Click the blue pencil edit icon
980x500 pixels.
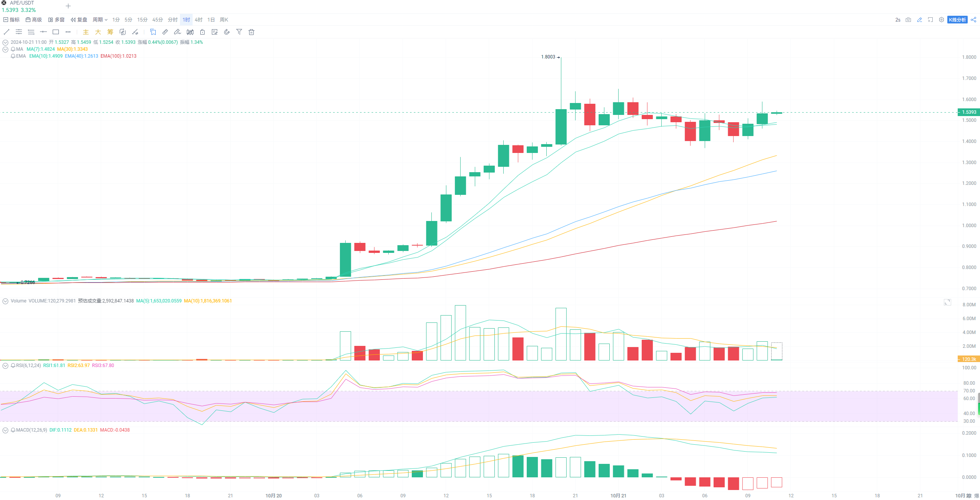[919, 20]
